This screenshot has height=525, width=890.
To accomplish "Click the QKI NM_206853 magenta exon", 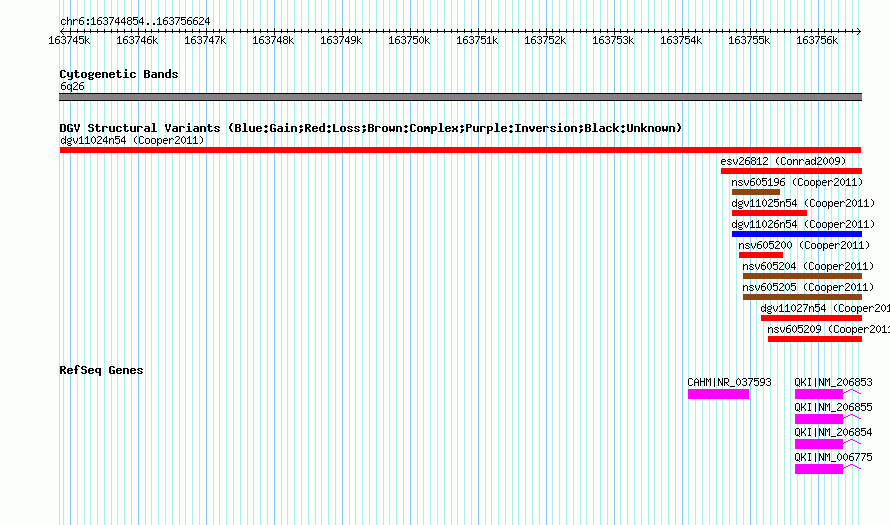I will [818, 394].
